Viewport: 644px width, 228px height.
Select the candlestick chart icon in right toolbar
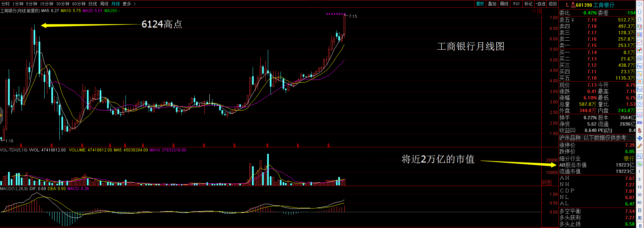640,50
